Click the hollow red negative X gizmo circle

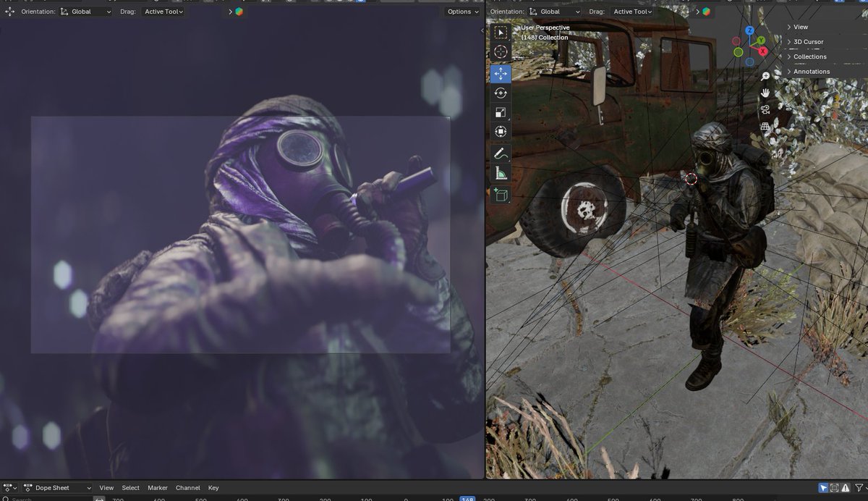click(x=736, y=42)
